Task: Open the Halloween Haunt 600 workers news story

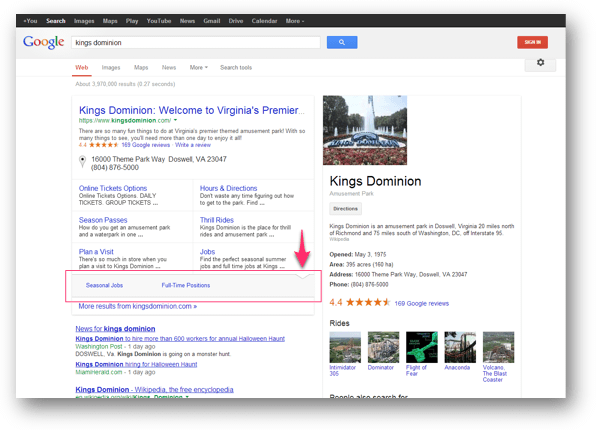Action: coord(180,338)
